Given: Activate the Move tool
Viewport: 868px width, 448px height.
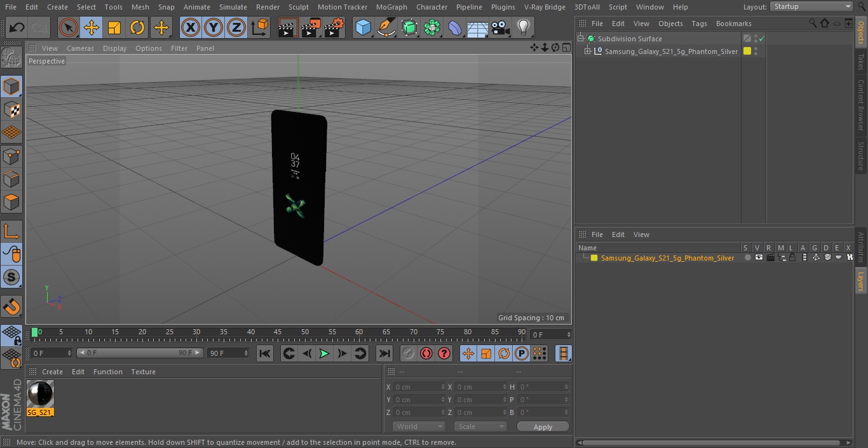Looking at the screenshot, I should [x=92, y=27].
